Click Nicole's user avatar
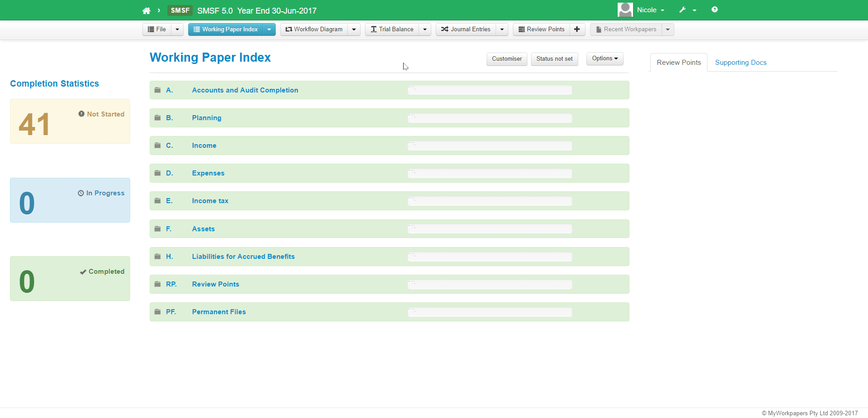 point(625,10)
